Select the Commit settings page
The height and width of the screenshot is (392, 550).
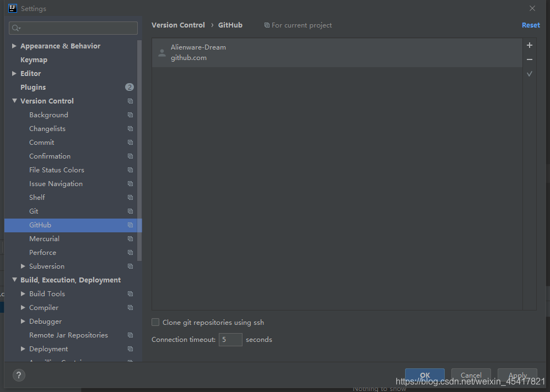point(42,142)
